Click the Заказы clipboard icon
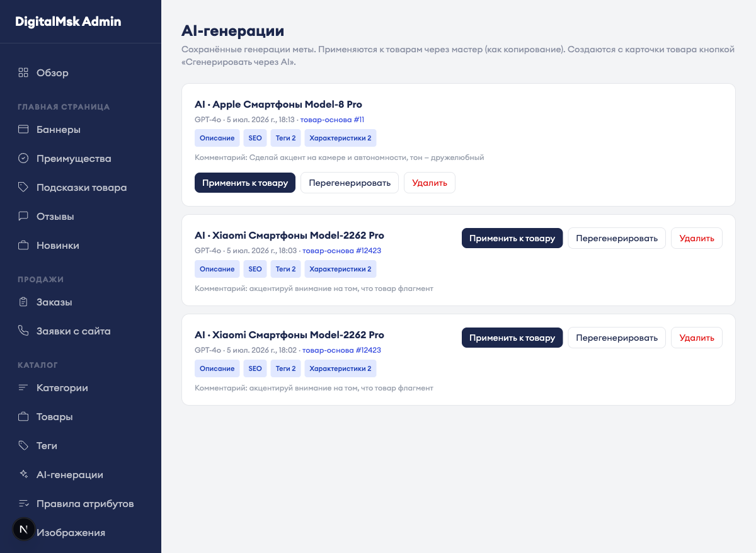The width and height of the screenshot is (756, 553). [x=23, y=302]
